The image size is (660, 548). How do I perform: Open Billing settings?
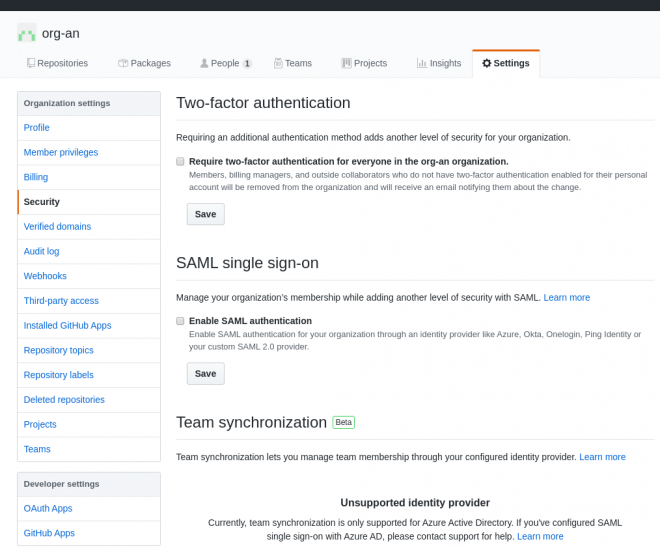89,177
